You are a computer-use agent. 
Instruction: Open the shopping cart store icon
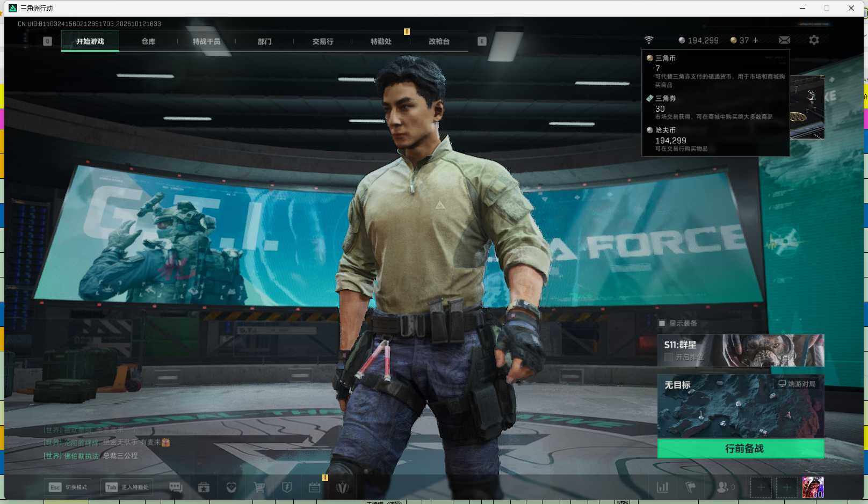pos(259,487)
